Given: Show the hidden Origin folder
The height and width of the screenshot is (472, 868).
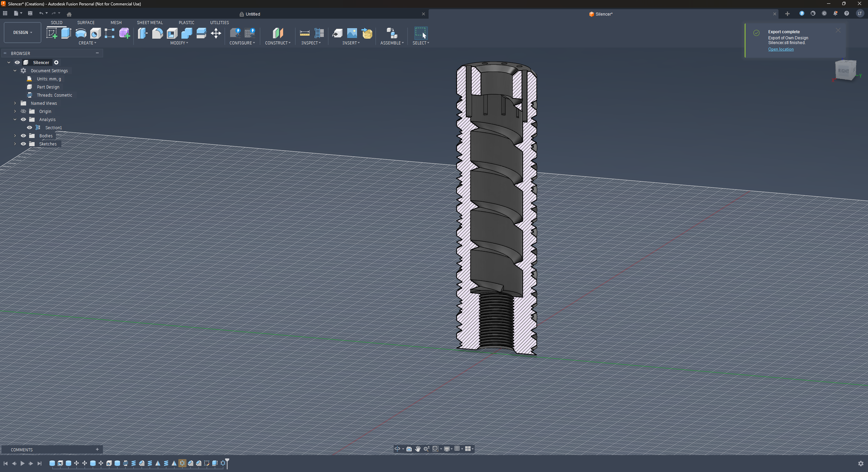Looking at the screenshot, I should tap(24, 111).
